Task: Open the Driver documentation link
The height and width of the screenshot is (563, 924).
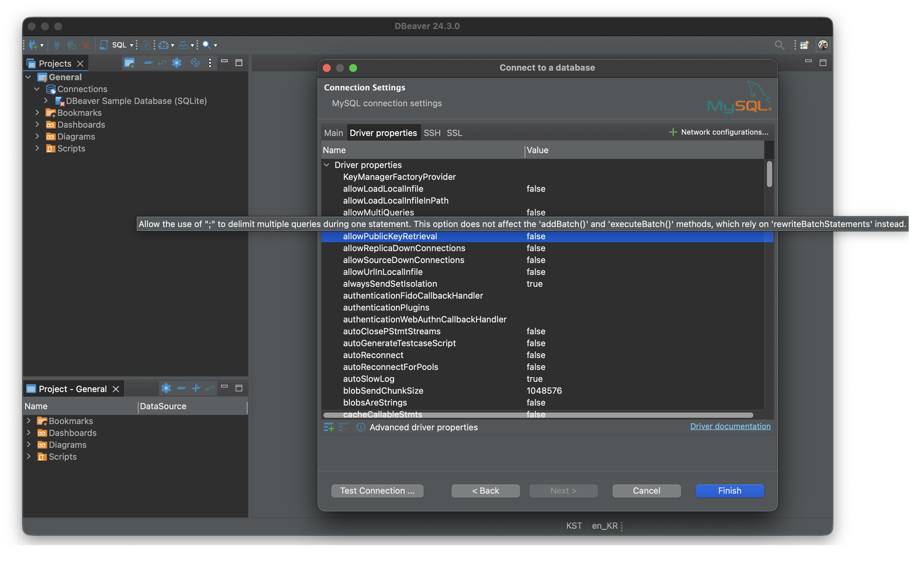Action: pos(730,426)
